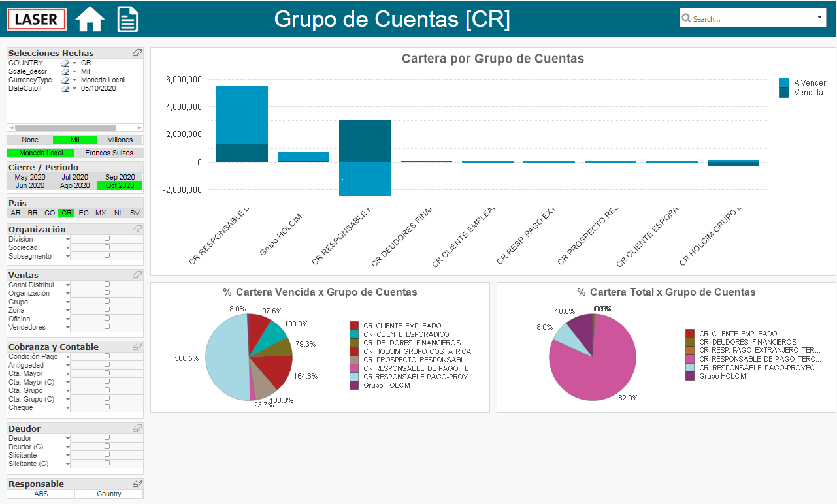Open the Home icon in header

(x=90, y=19)
